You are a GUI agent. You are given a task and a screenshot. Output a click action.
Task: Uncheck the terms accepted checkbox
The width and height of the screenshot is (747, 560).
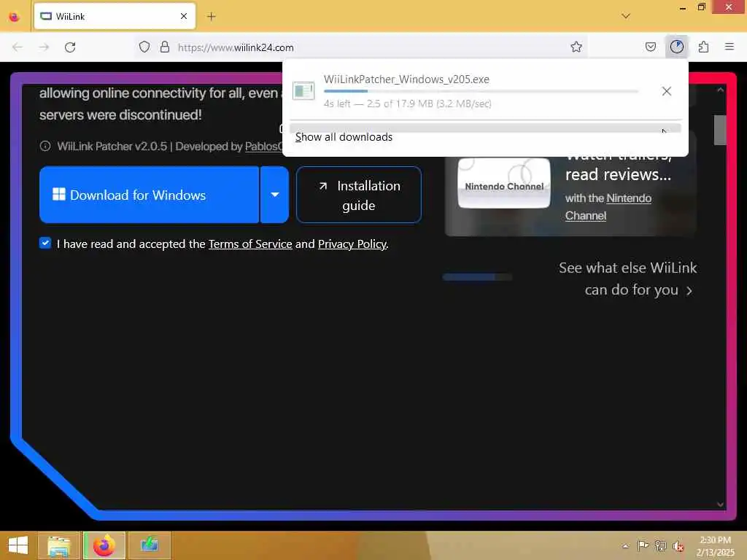click(45, 244)
